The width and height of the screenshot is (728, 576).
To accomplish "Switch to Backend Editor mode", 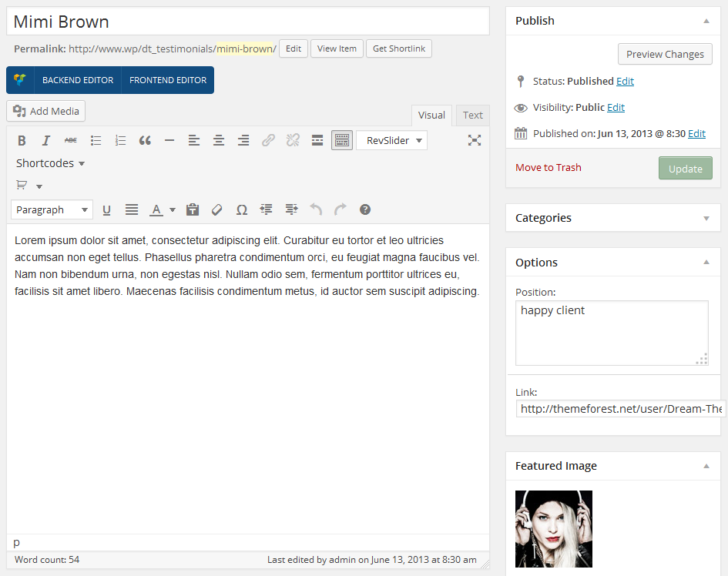I will point(77,80).
